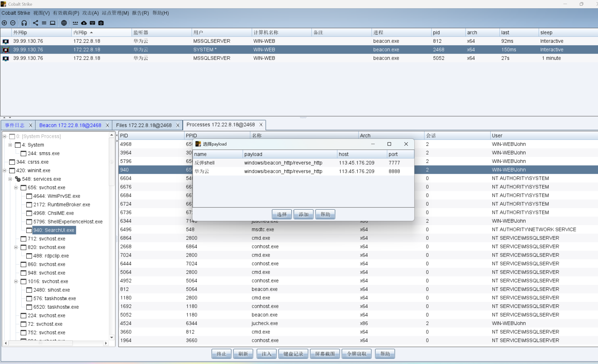Click the 屏幕截图 button

click(325, 354)
